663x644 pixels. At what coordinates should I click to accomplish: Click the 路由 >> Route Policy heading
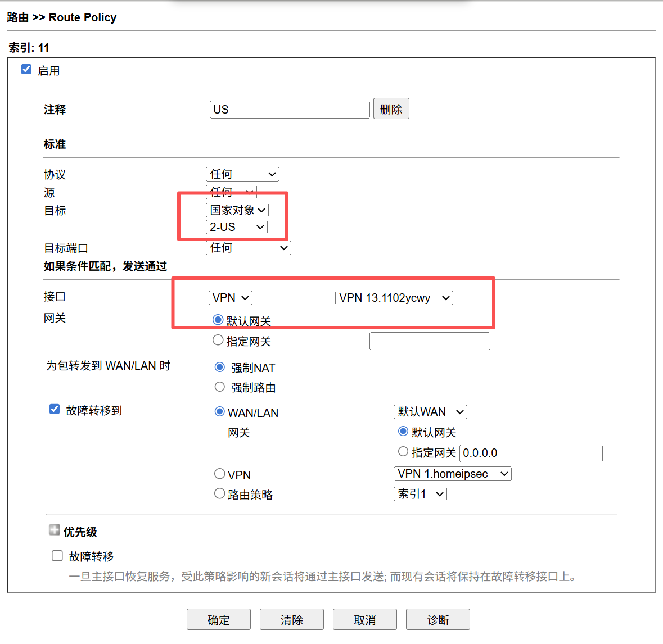pyautogui.click(x=62, y=17)
